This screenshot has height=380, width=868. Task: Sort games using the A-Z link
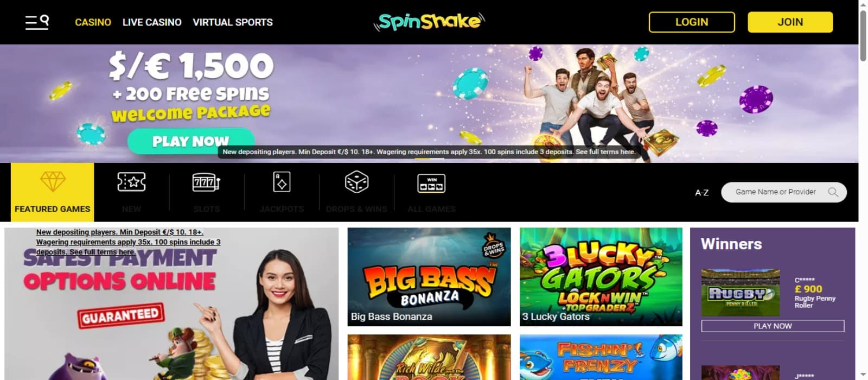click(702, 192)
